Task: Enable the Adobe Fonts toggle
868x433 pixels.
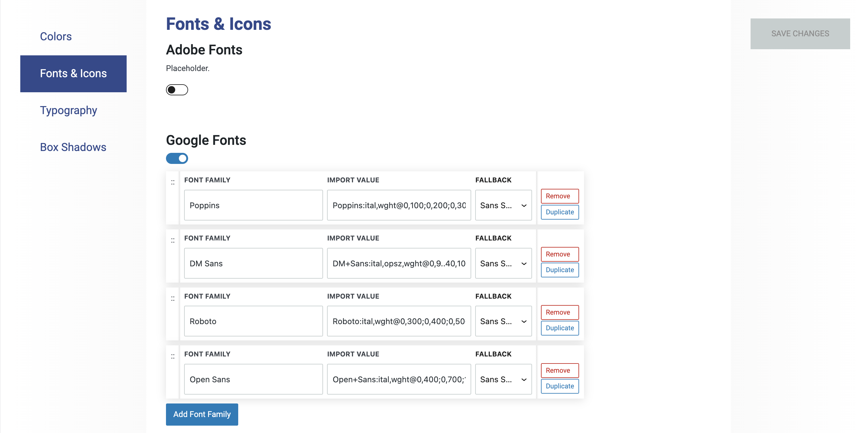Action: [x=177, y=90]
